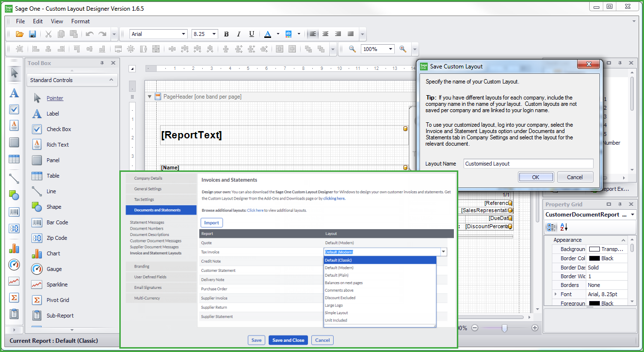
Task: Click Cancel in Save Custom Layout dialog
Action: coord(575,177)
